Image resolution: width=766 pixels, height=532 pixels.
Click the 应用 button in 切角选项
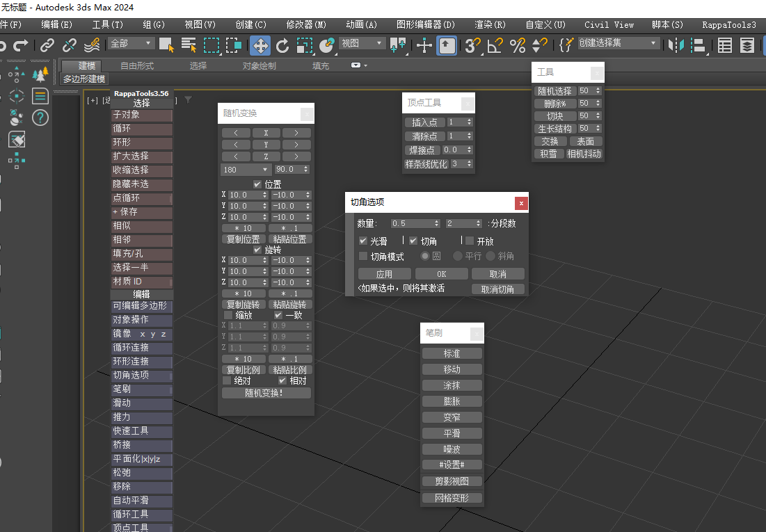pos(385,274)
